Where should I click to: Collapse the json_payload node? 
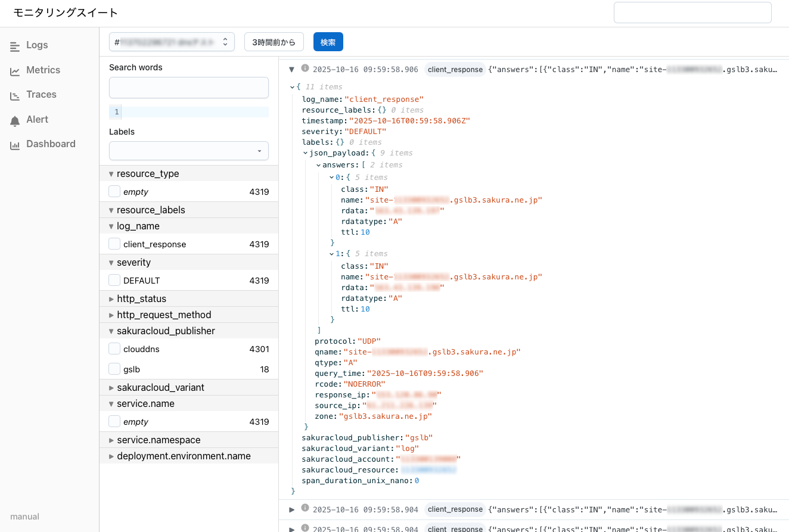point(305,153)
